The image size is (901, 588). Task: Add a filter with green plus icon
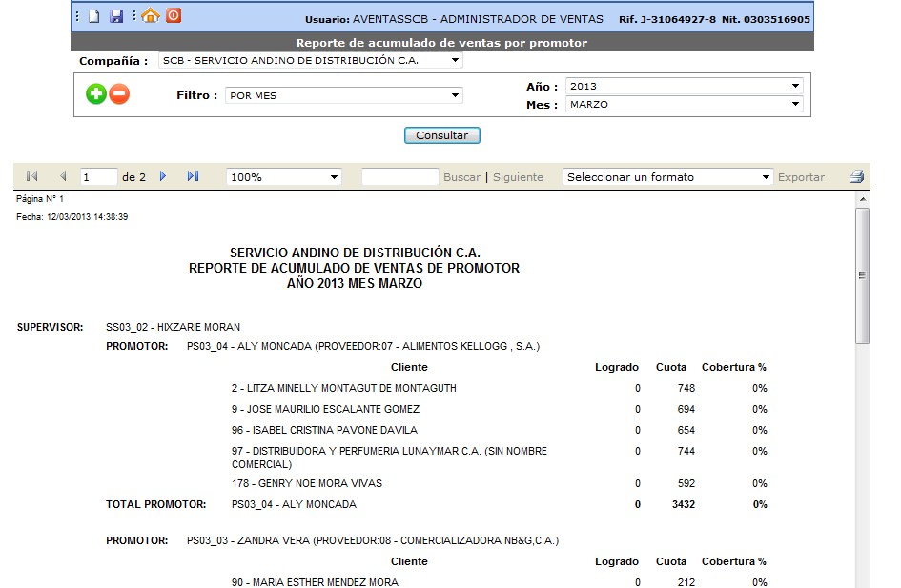click(x=95, y=94)
